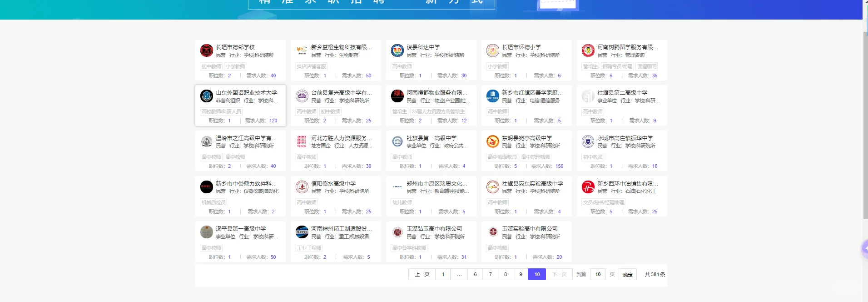Click the 长垣市德邻学校 logo
The width and height of the screenshot is (868, 302).
pyautogui.click(x=207, y=50)
